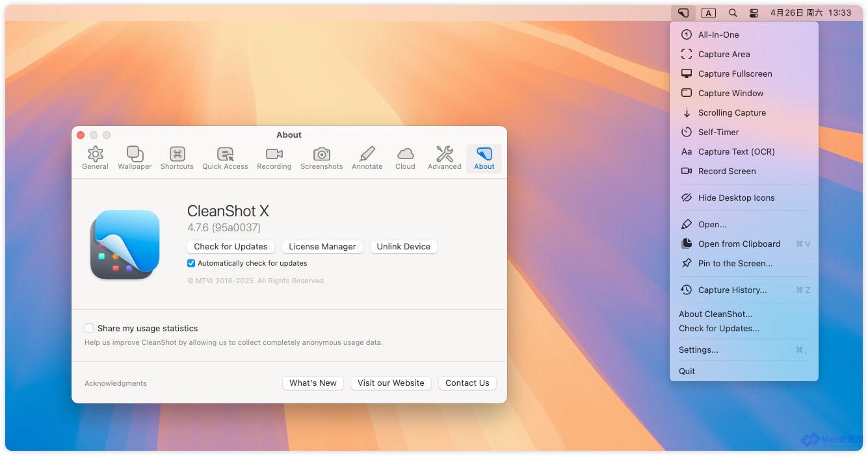
Task: Select Self-Timer menu item
Action: click(x=744, y=133)
